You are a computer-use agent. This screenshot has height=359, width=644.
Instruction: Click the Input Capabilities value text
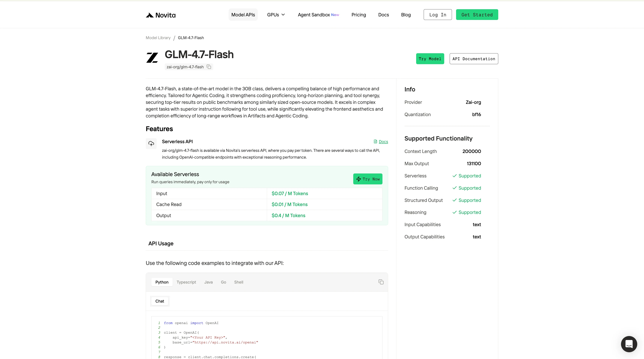tap(477, 224)
